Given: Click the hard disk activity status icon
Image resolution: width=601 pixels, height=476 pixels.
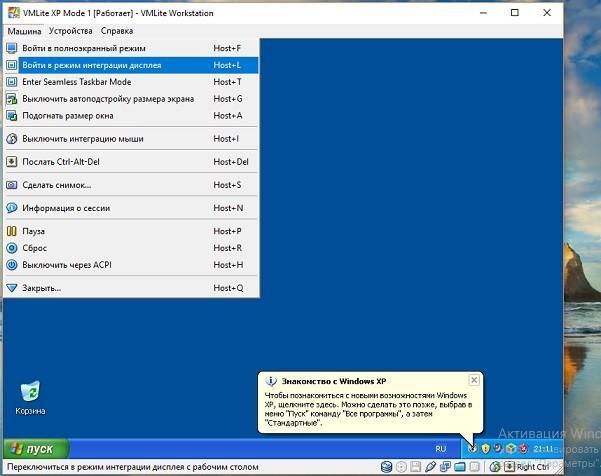Looking at the screenshot, I should (386, 466).
